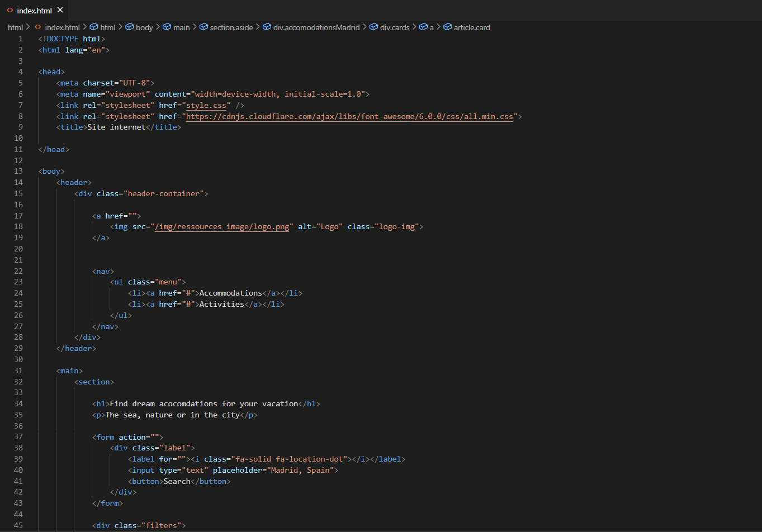The image size is (762, 532).
Task: Click the main element breadcrumb icon
Action: [167, 27]
